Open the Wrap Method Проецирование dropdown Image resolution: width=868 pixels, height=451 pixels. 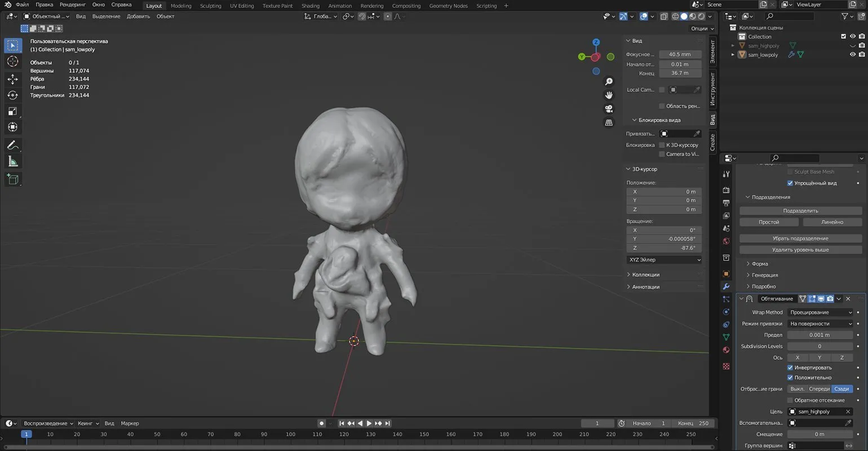[821, 312]
